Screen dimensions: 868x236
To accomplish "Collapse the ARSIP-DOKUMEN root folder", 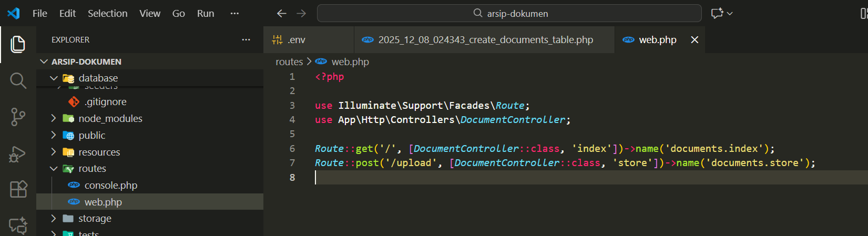I will click(x=44, y=61).
